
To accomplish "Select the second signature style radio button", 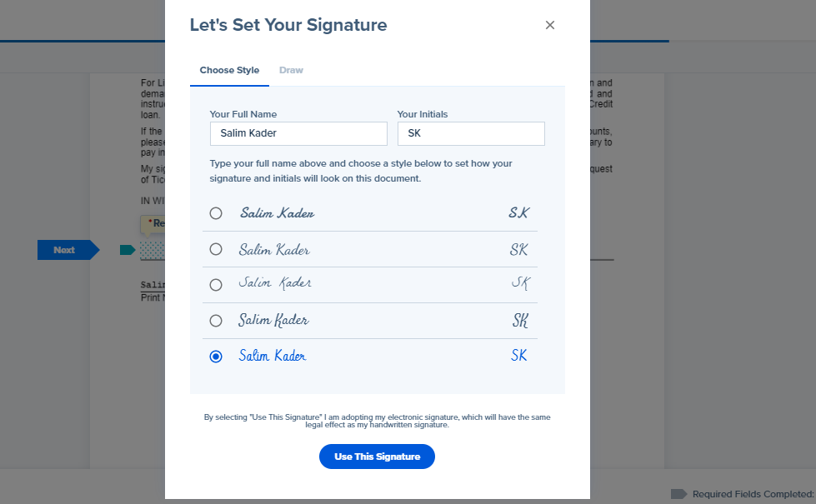I will click(215, 249).
